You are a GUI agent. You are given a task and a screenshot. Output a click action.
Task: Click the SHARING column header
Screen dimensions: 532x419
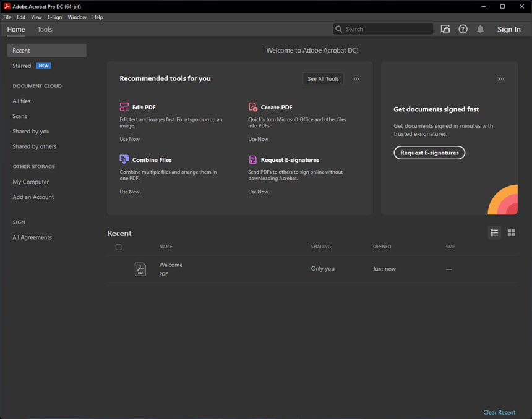(x=321, y=247)
